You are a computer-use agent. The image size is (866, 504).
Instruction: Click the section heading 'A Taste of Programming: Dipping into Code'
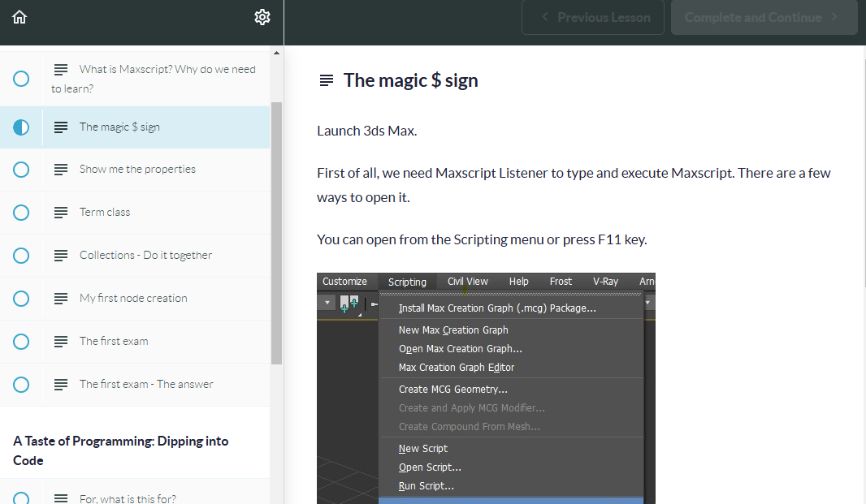121,451
